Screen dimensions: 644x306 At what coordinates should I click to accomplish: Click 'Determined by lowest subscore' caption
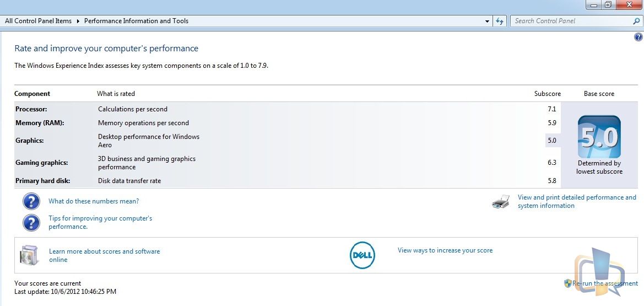599,168
